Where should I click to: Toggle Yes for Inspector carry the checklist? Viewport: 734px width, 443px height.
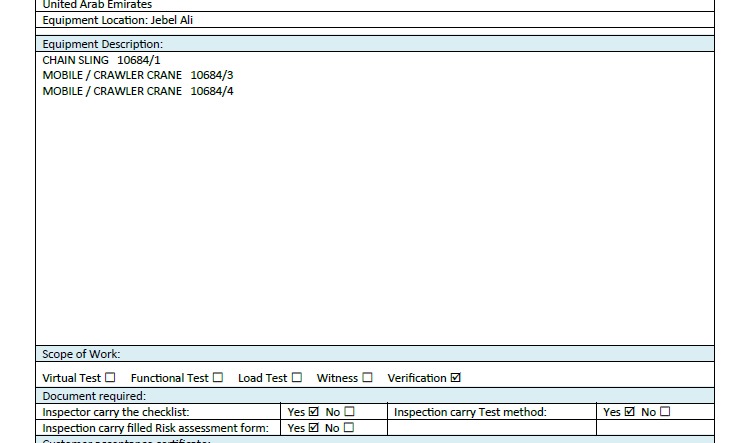click(314, 412)
